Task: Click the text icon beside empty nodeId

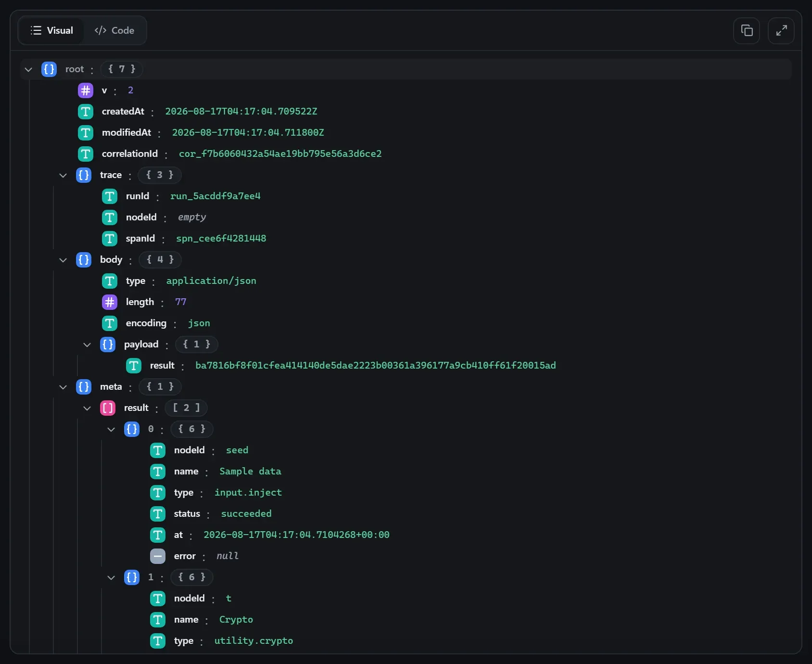Action: [x=110, y=217]
